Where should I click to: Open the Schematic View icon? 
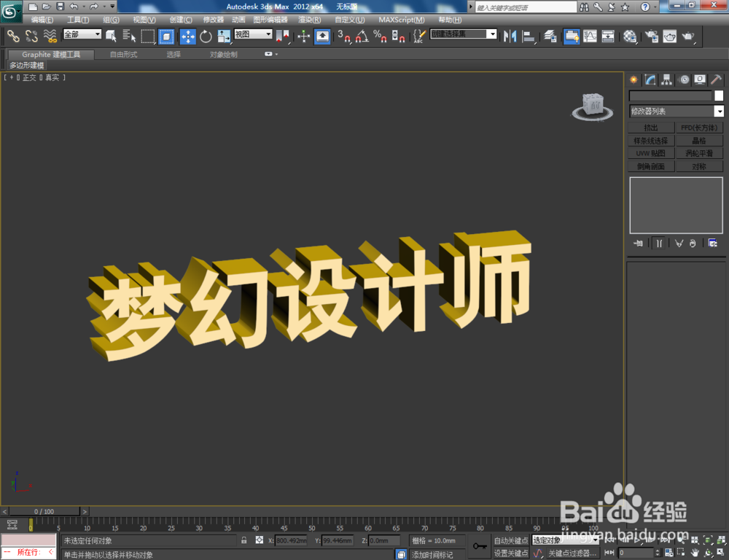[x=608, y=36]
